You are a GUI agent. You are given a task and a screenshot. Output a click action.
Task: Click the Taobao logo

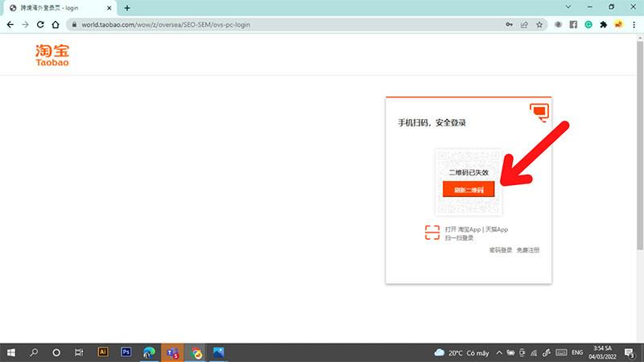coord(52,55)
